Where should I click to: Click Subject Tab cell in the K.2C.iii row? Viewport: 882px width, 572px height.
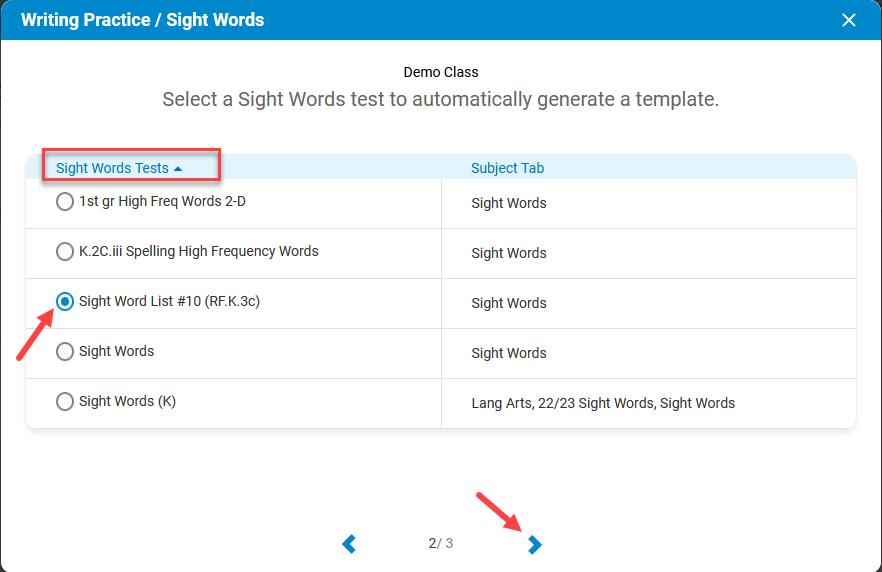[x=509, y=254]
